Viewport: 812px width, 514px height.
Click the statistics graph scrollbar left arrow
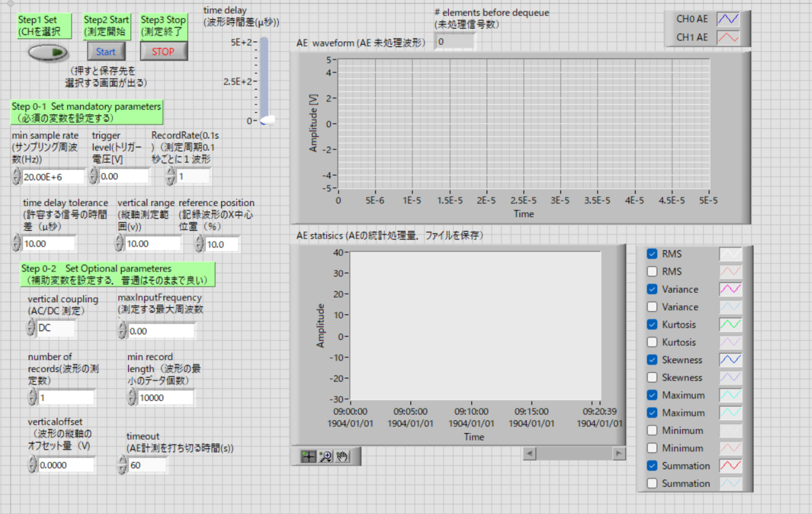coord(529,454)
